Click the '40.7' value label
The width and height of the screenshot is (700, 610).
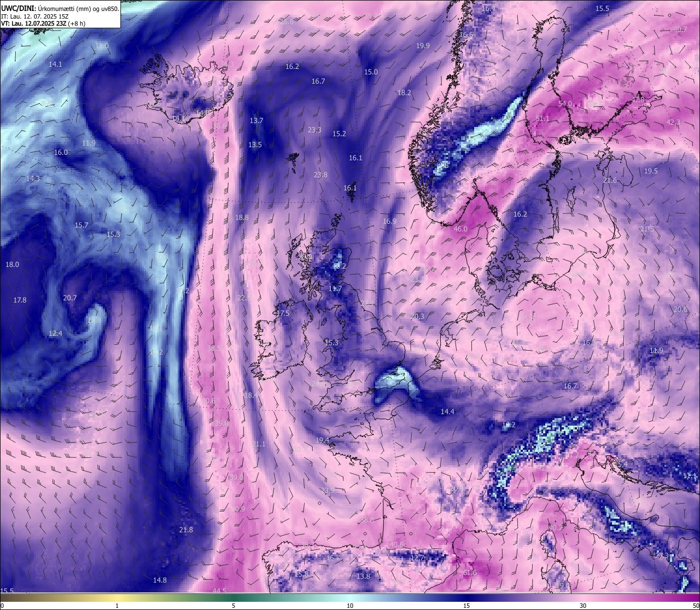[680, 30]
